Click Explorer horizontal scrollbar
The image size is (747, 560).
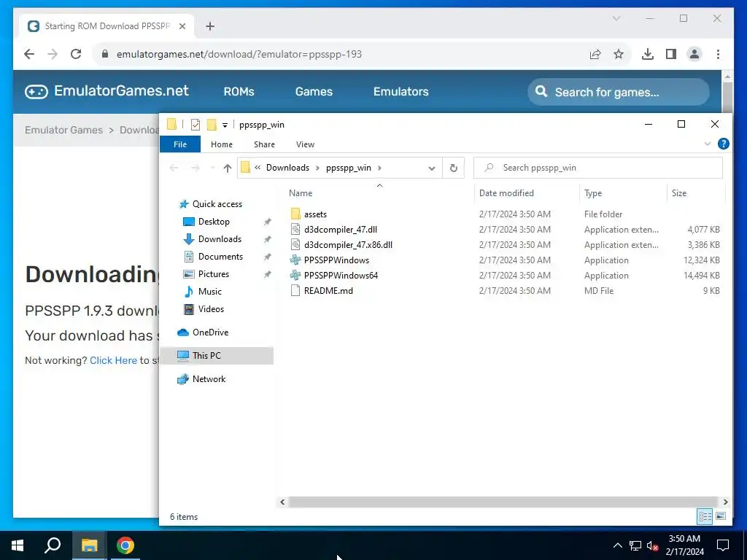pos(503,502)
